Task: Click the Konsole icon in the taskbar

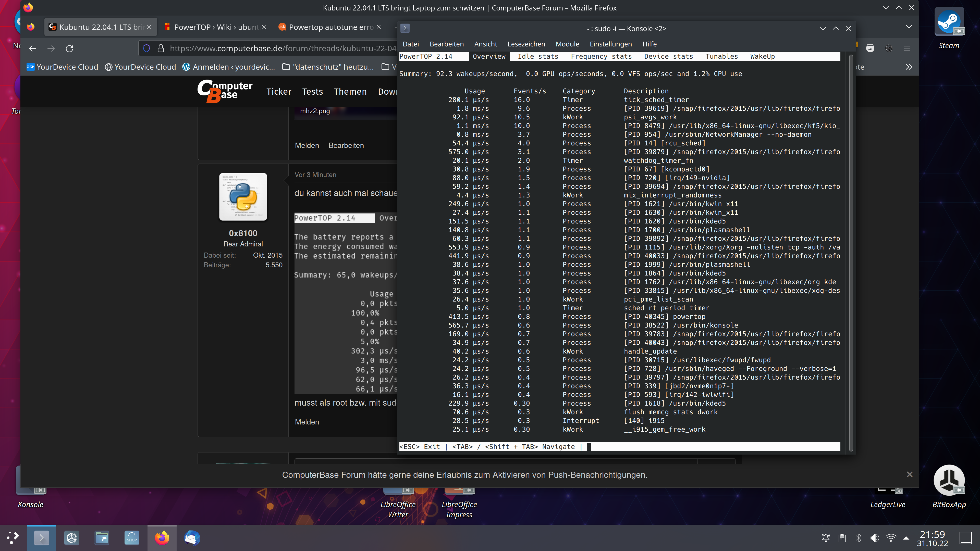Action: click(x=41, y=538)
